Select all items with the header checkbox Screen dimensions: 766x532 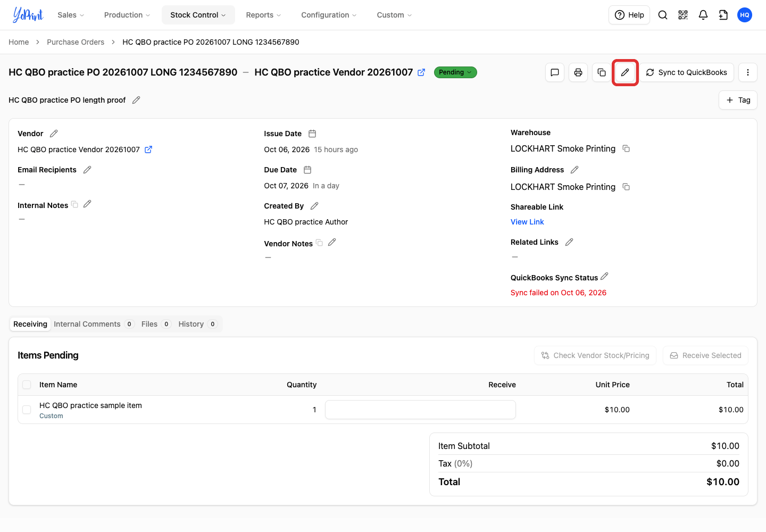click(x=27, y=385)
